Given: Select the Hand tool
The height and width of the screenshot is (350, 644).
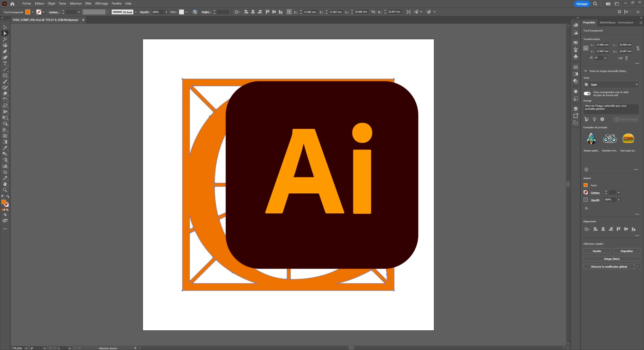Looking at the screenshot, I should 5,184.
